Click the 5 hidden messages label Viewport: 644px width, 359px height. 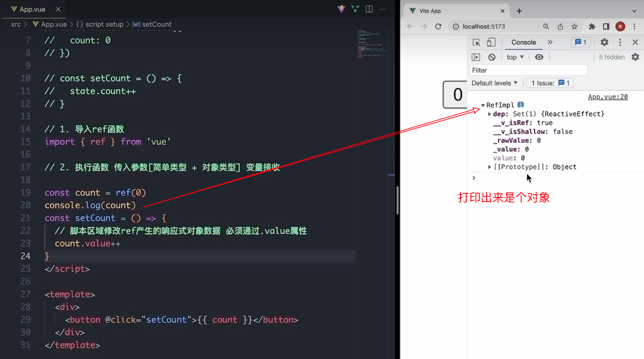pos(612,57)
